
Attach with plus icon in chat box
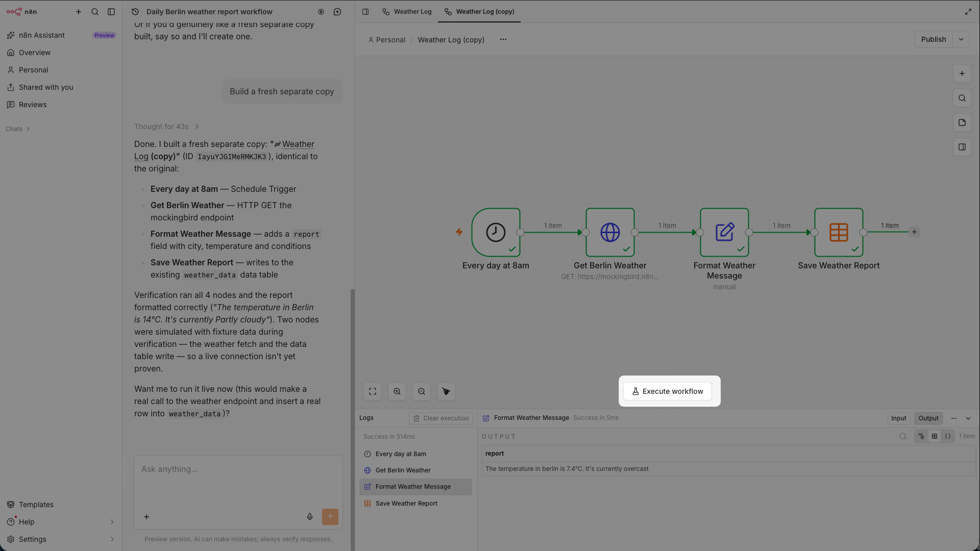(146, 517)
